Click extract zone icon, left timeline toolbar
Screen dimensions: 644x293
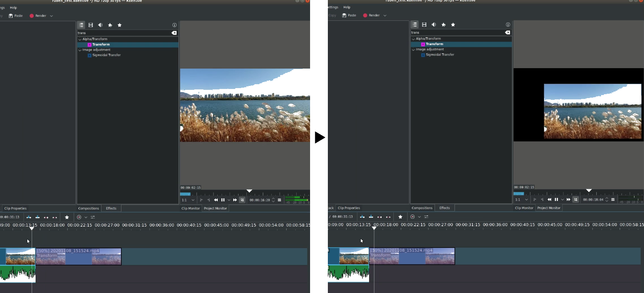(x=46, y=217)
